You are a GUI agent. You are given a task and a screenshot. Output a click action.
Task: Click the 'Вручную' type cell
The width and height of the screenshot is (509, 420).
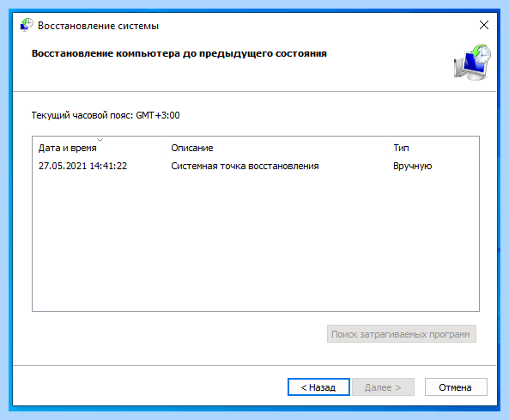[412, 166]
